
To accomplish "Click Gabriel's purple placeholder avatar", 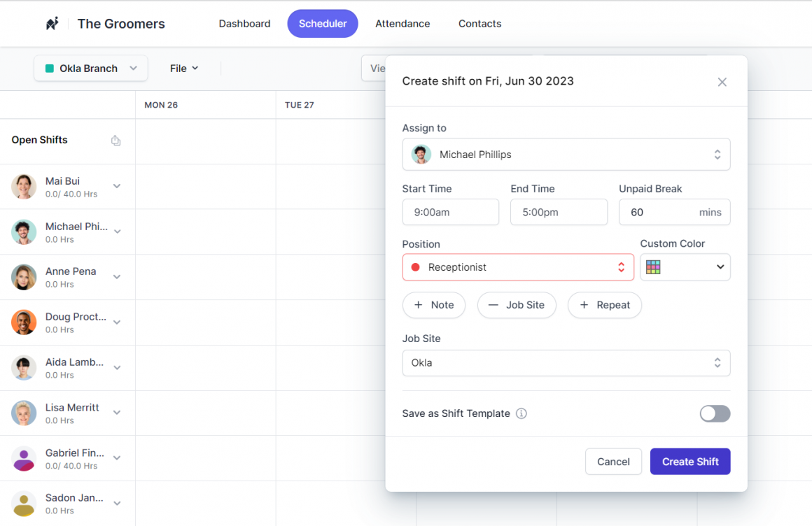I will [x=24, y=459].
